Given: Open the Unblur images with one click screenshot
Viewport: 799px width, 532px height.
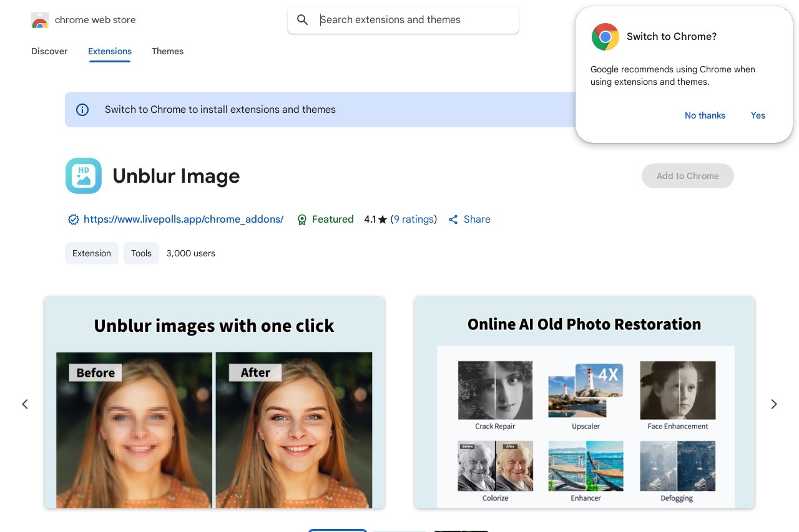Looking at the screenshot, I should pyautogui.click(x=214, y=402).
